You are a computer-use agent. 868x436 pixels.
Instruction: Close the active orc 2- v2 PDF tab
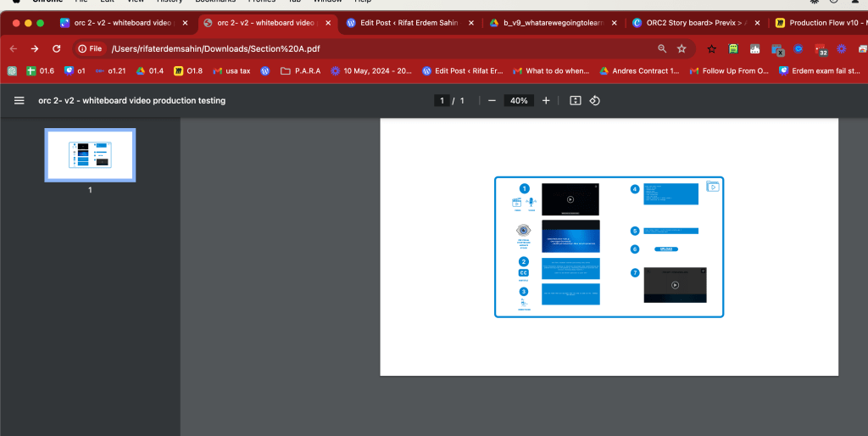tap(328, 23)
